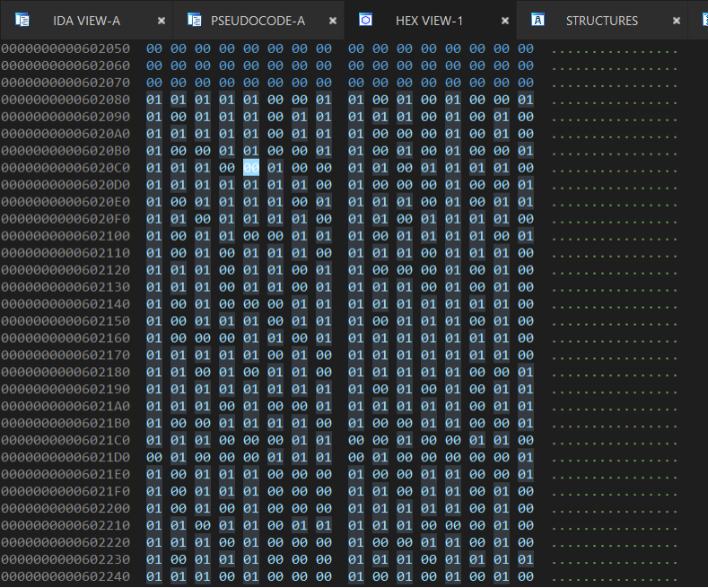
Task: Click address 0000000000602170
Action: [x=66, y=355]
